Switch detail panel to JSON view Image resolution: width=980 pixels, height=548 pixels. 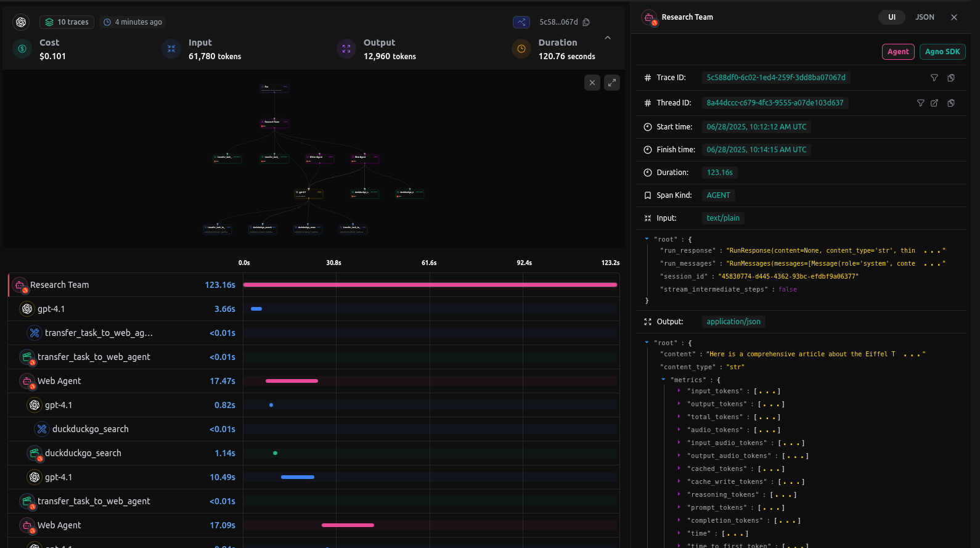[925, 17]
